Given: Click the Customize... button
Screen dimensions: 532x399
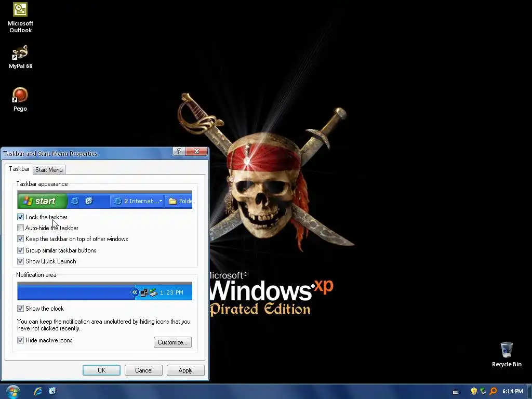Looking at the screenshot, I should pos(172,342).
